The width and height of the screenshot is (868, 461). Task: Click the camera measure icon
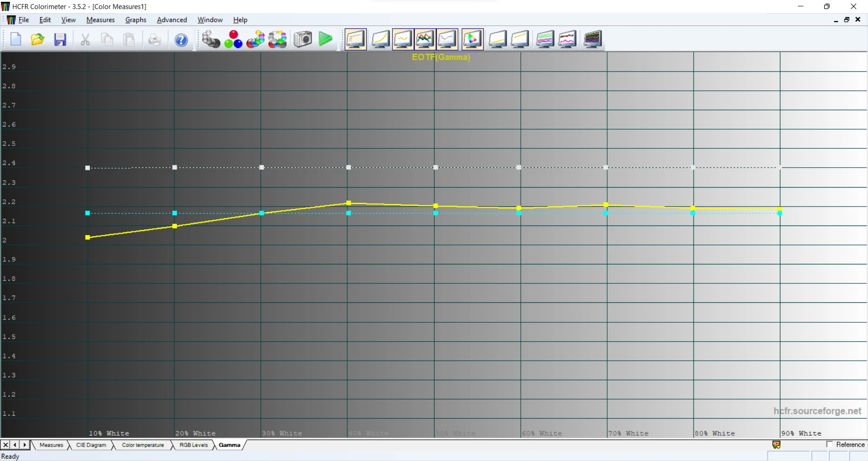coord(303,39)
